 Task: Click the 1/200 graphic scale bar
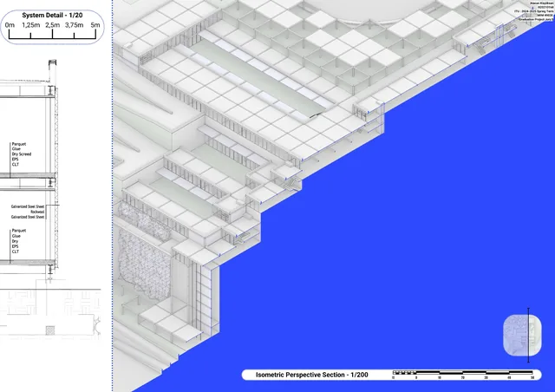(463, 375)
